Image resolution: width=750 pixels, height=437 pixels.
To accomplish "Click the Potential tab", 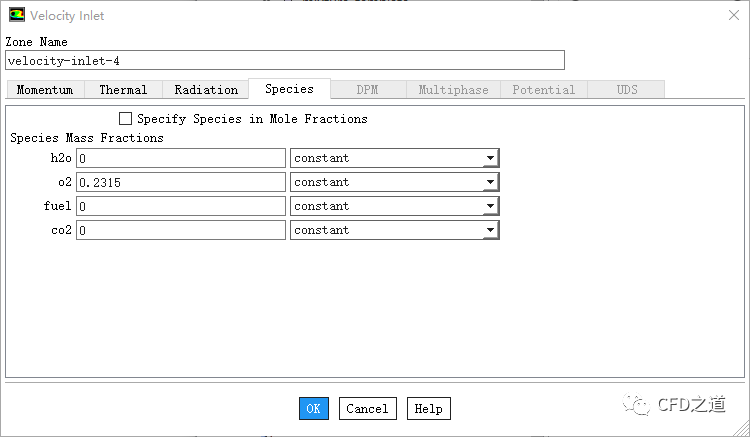I will [x=543, y=90].
